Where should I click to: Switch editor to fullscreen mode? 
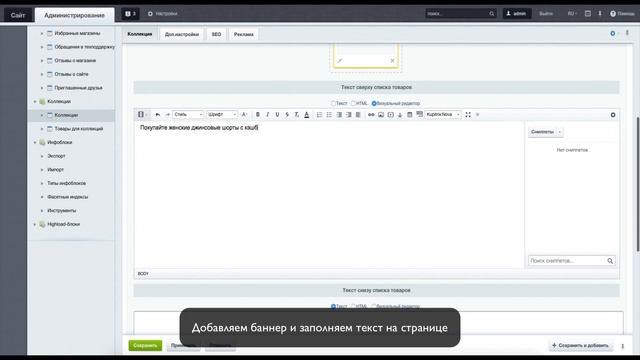[468, 115]
